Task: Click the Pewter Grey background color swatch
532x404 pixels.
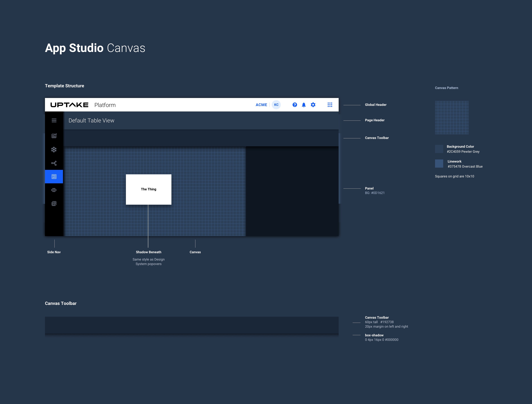Action: (439, 149)
